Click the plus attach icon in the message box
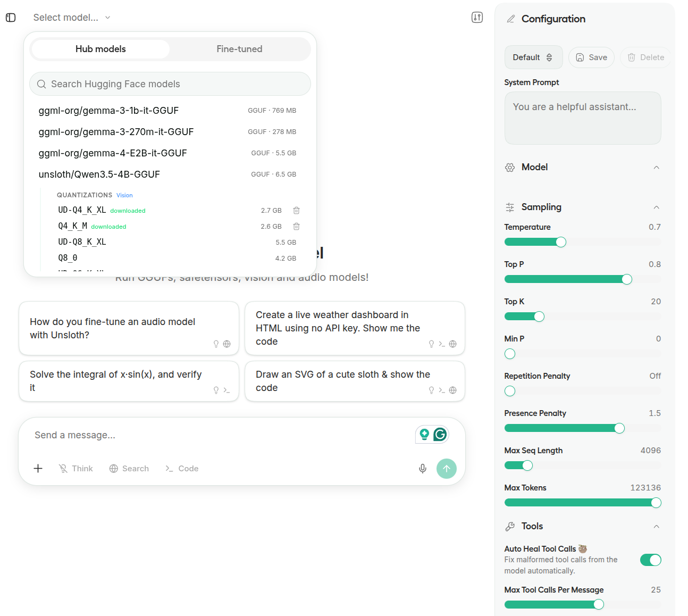688x616 pixels. click(38, 469)
